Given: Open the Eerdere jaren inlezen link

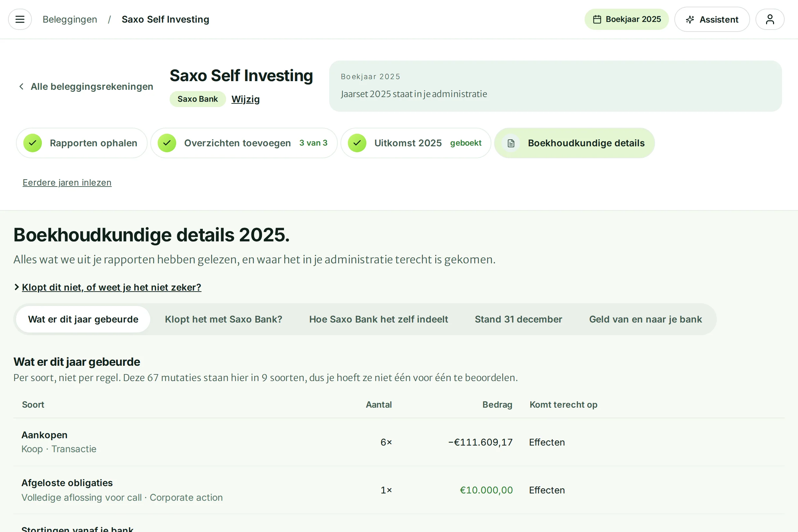Looking at the screenshot, I should coord(67,182).
